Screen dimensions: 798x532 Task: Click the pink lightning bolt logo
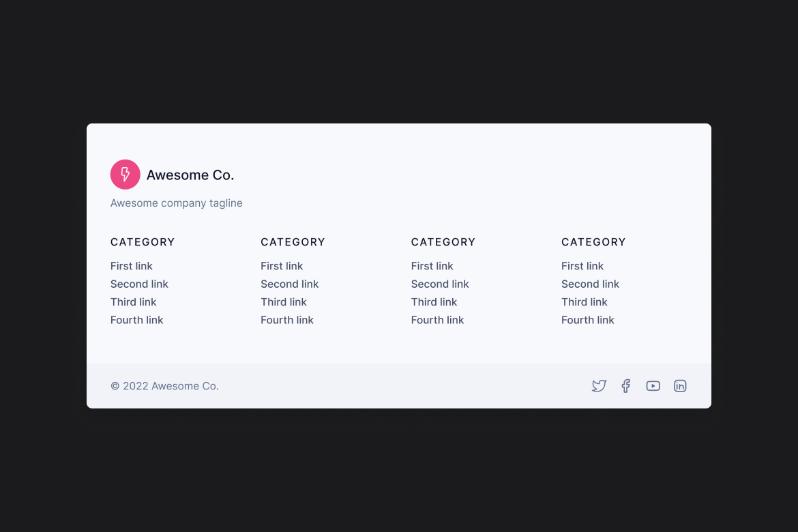pos(125,174)
